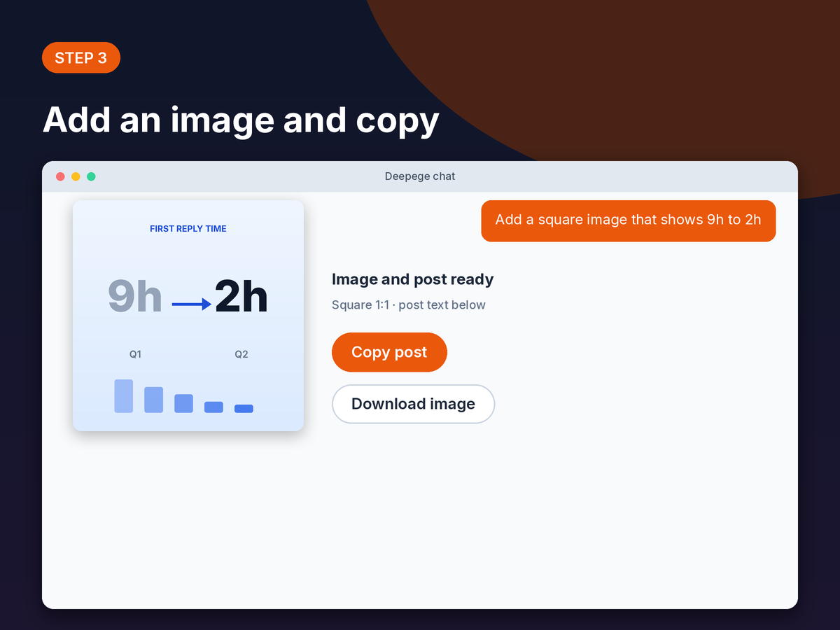Click the 'Q1' label under the numbers
The image size is (840, 630).
coord(135,354)
